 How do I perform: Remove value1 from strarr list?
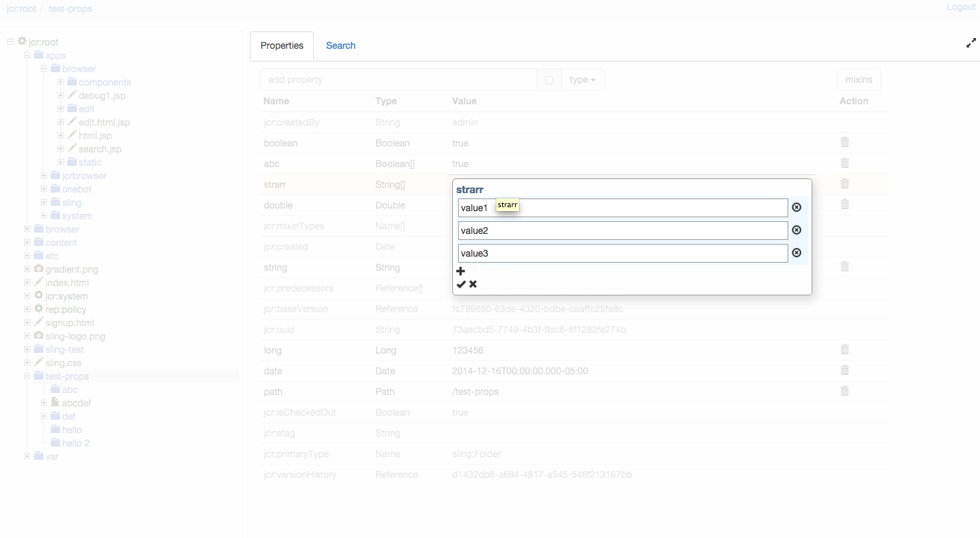[796, 207]
